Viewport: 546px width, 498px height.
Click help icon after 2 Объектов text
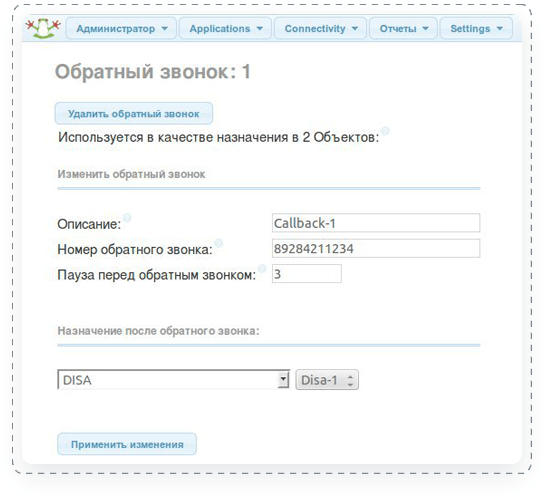click(385, 131)
